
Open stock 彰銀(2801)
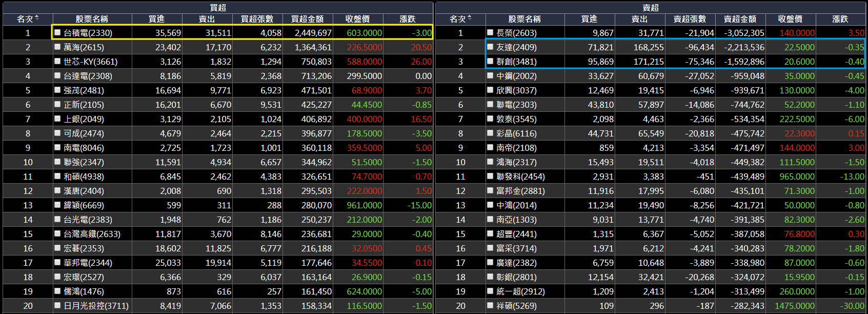pyautogui.click(x=516, y=277)
